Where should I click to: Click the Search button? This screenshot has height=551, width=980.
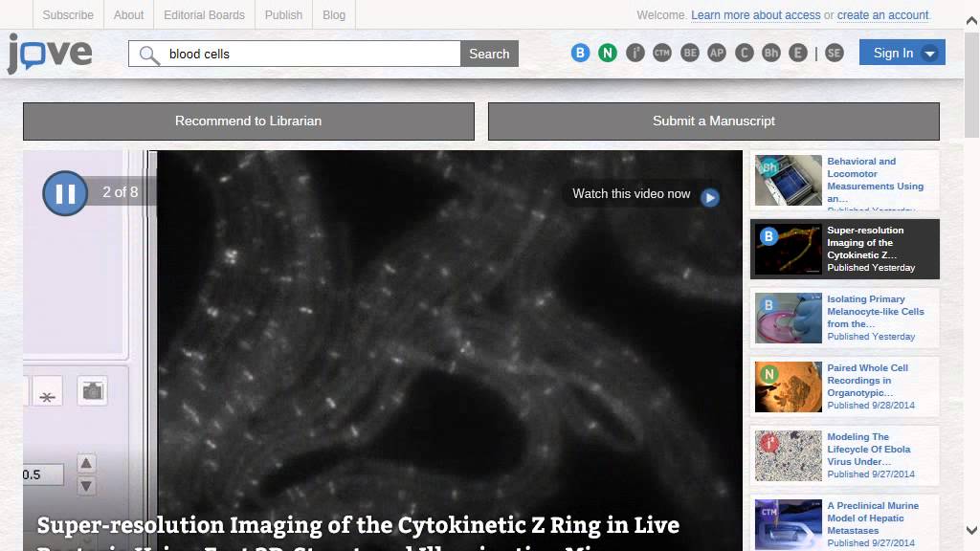[489, 54]
